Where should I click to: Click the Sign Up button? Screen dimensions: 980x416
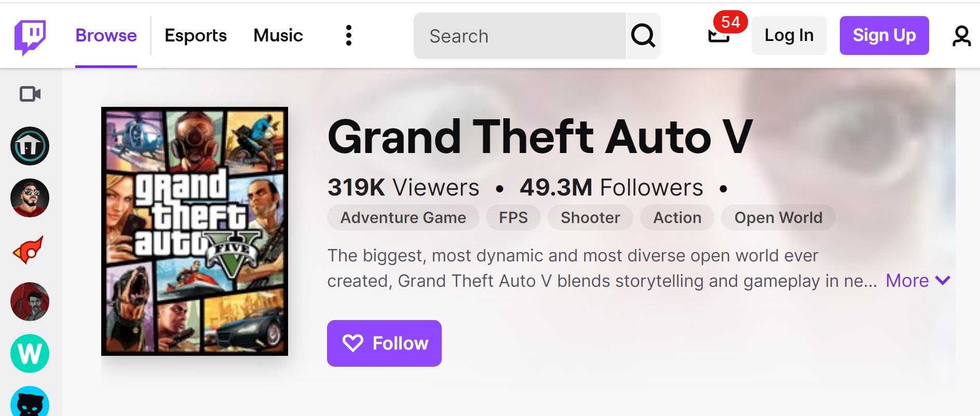tap(884, 35)
